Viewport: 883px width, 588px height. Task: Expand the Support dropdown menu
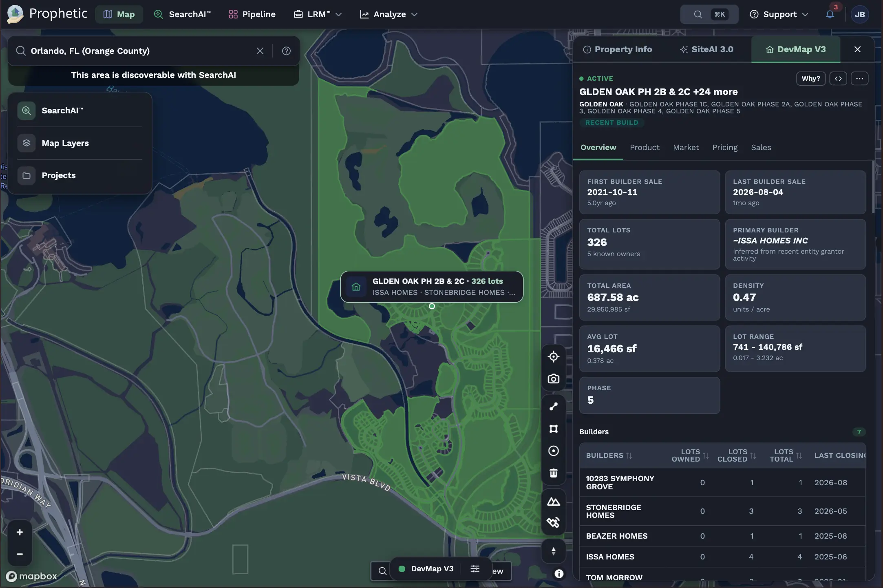779,14
